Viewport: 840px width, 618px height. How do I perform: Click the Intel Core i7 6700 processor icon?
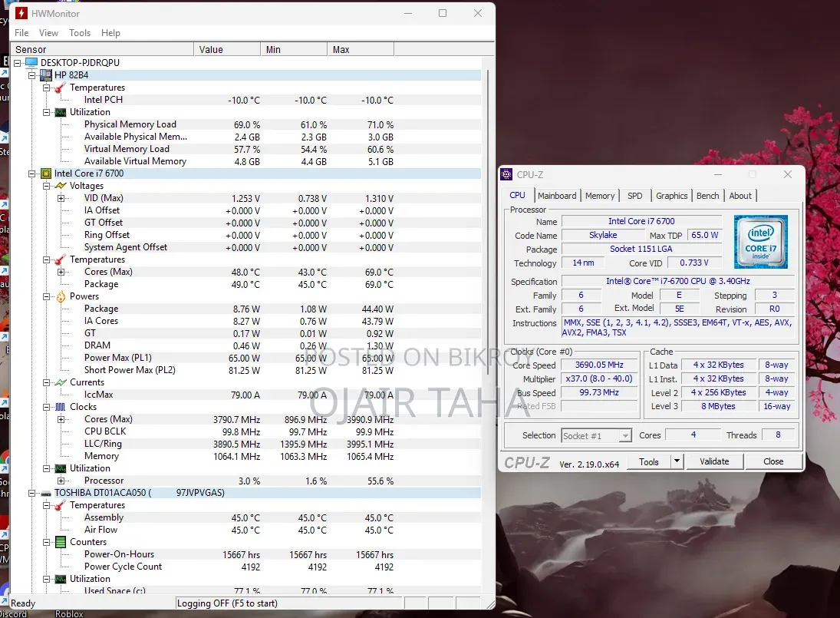(46, 174)
